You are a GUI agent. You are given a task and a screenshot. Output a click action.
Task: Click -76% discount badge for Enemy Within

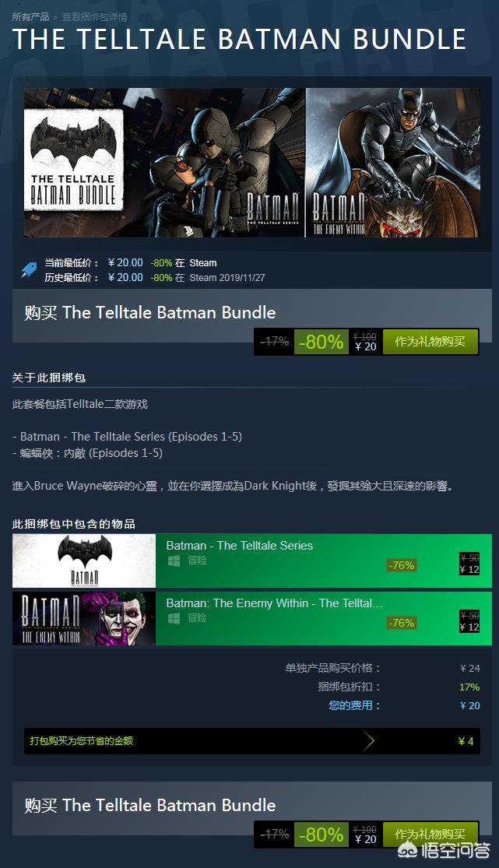point(402,623)
